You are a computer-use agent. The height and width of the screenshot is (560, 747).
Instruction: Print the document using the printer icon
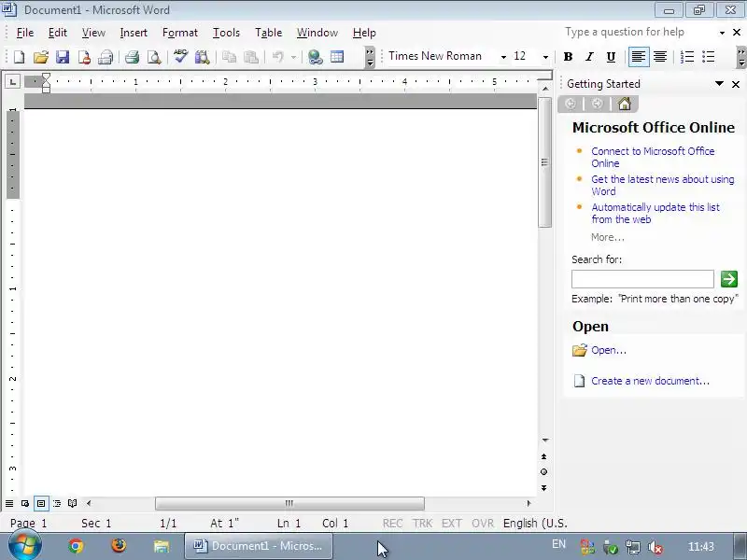pos(132,57)
